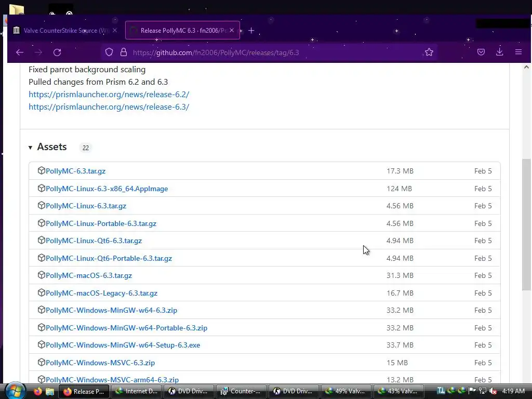Screen dimensions: 532x399
Task: Open the desktop folder icon behind the browser
Action: (x=16, y=9)
